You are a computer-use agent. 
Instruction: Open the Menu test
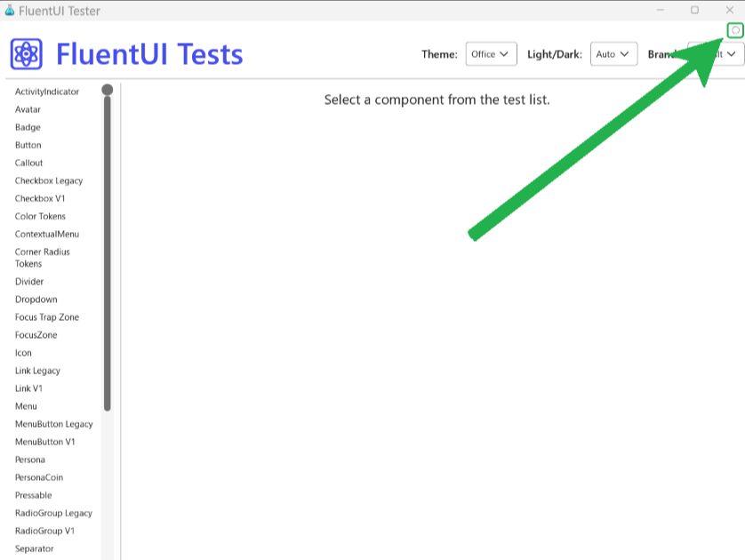tap(26, 406)
